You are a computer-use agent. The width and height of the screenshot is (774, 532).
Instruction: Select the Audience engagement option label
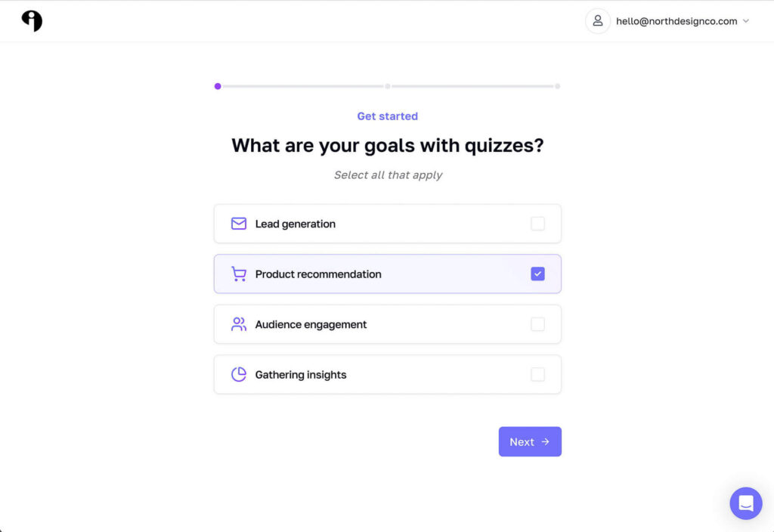coord(311,324)
